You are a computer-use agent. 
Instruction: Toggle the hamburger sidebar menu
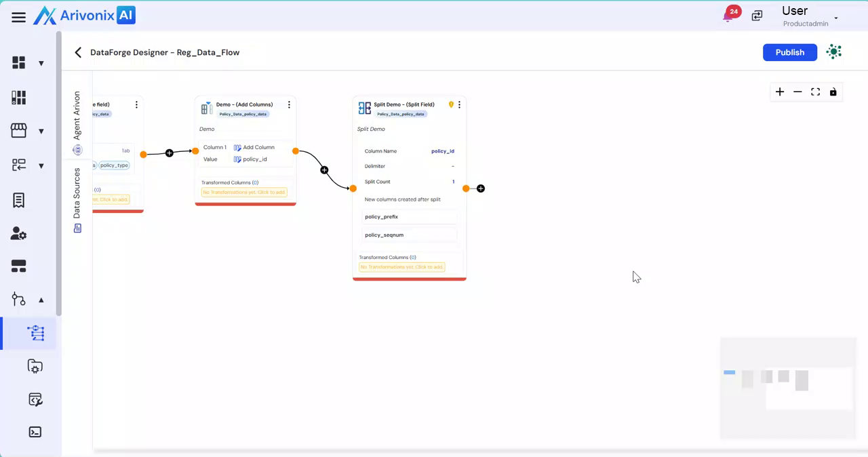pos(18,18)
